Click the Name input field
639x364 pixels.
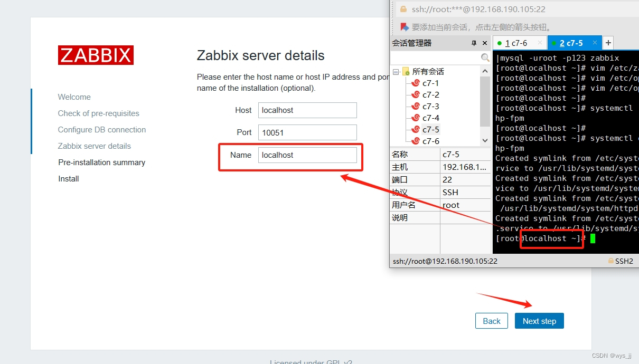307,155
